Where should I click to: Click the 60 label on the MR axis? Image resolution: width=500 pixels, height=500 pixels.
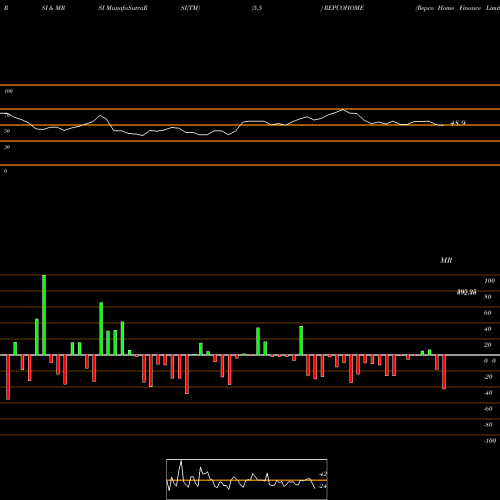click(x=488, y=313)
